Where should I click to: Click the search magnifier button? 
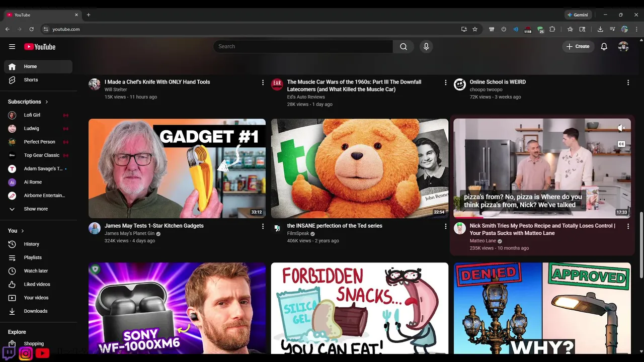pyautogui.click(x=404, y=46)
